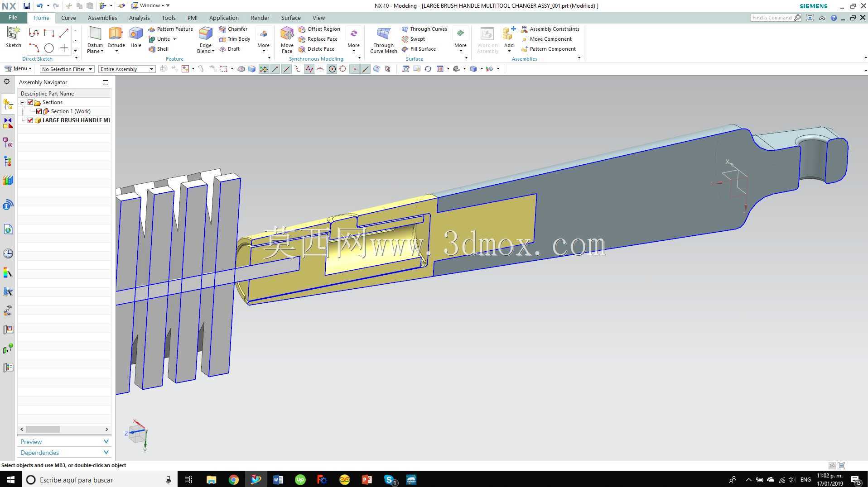
Task: Click the Delete Face command
Action: click(316, 49)
